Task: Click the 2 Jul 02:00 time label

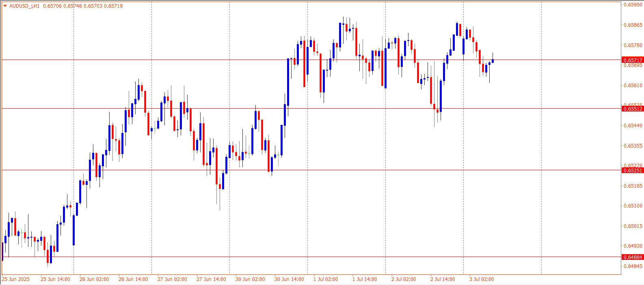Action: click(x=404, y=279)
